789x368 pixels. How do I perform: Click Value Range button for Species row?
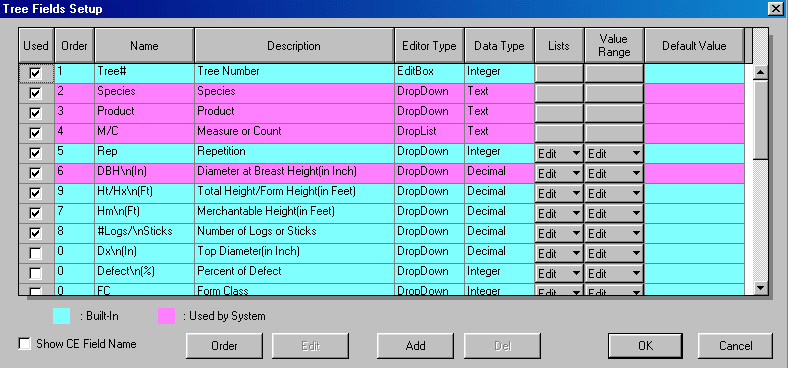pos(614,93)
